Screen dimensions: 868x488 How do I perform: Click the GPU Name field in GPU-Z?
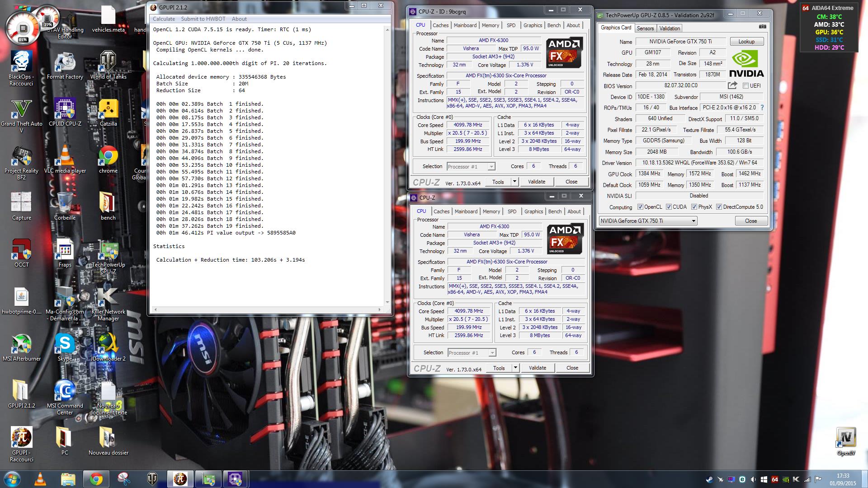[680, 41]
